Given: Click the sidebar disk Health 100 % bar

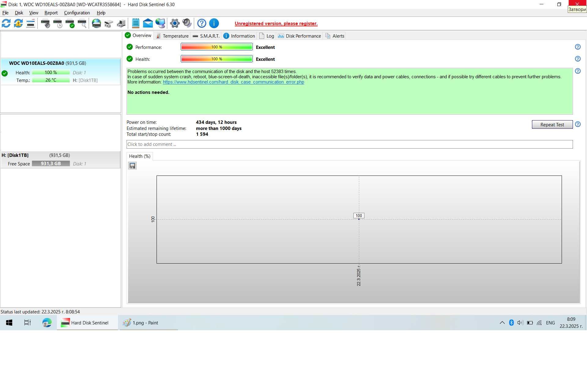Looking at the screenshot, I should pos(51,72).
